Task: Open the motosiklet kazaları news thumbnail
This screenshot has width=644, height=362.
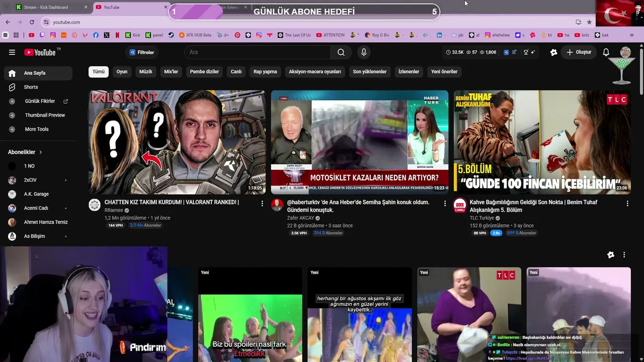Action: [360, 142]
